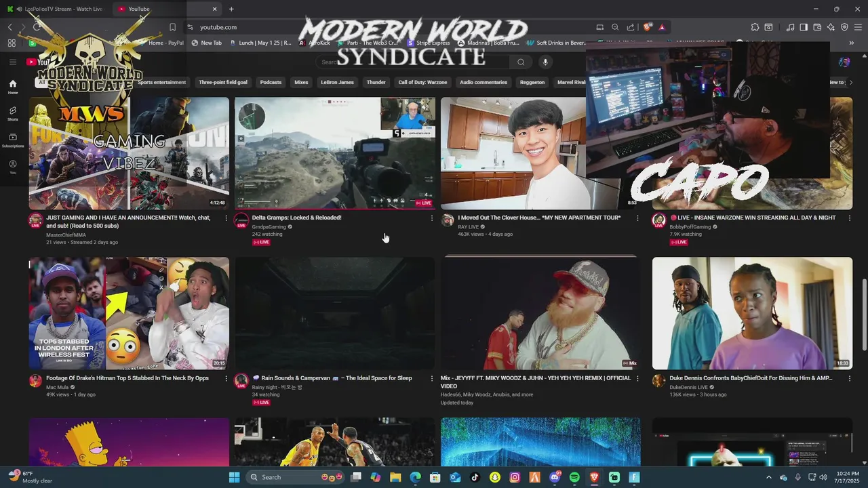
Task: Open options menu for JUST GAMING video
Action: coord(226,218)
